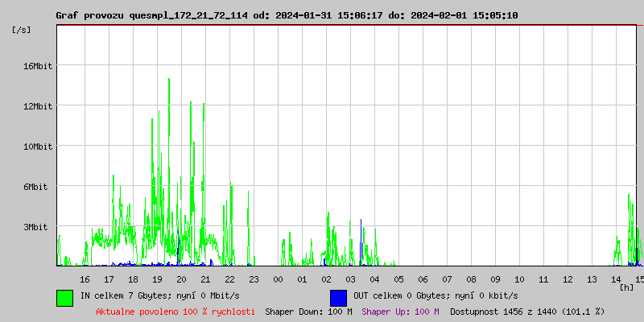
Task: Click the 12 hour mark on x-axis
Action: point(568,279)
